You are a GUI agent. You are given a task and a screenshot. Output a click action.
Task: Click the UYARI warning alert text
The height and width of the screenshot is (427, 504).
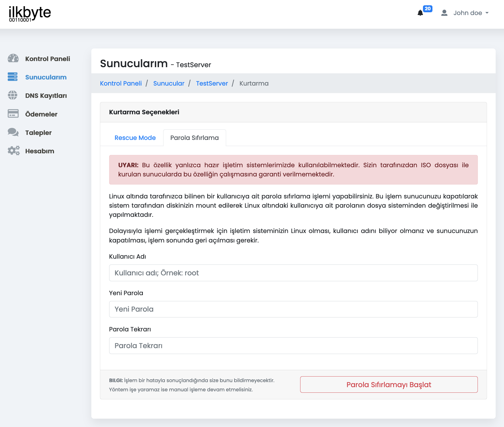[x=293, y=169]
